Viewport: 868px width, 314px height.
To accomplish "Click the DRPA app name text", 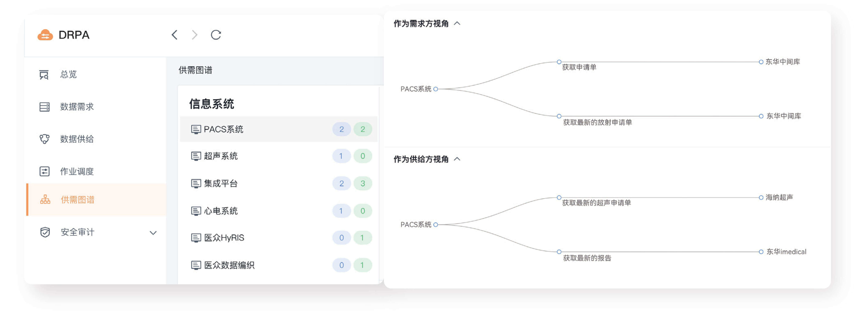I will (x=74, y=35).
